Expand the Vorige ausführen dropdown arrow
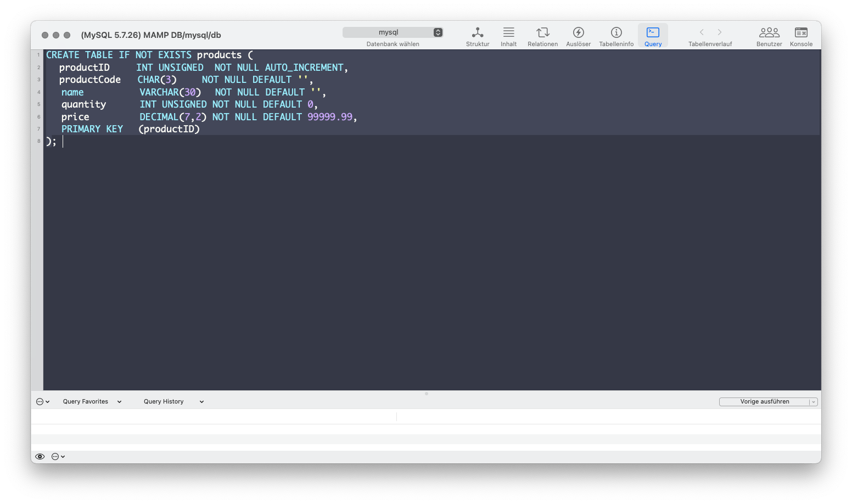852x504 pixels. coord(813,401)
